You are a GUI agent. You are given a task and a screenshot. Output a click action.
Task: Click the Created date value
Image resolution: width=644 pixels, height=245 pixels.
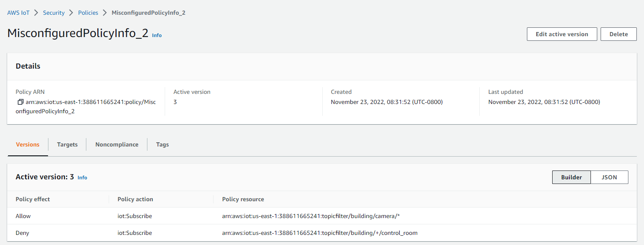387,102
